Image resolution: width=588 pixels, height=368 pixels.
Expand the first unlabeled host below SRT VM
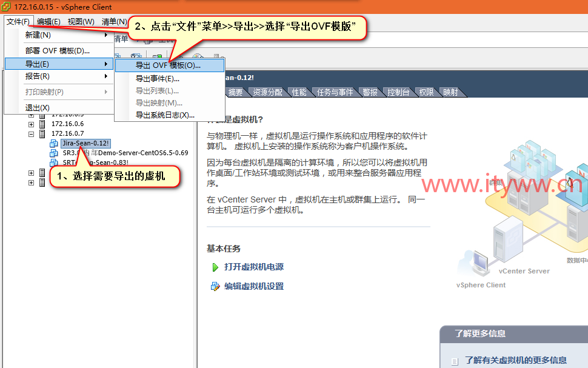tap(31, 173)
